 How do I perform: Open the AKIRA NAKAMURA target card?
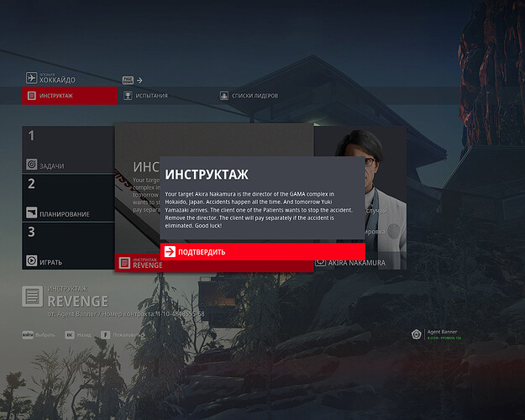[360, 197]
